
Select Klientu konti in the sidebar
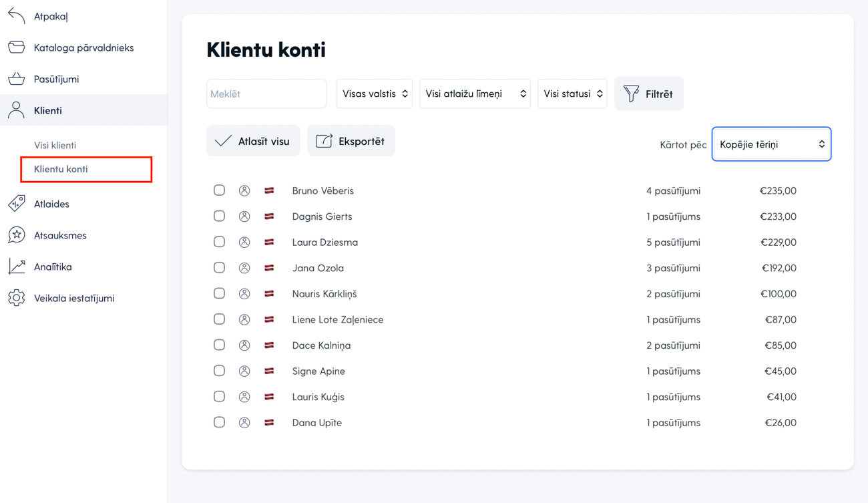(x=61, y=169)
